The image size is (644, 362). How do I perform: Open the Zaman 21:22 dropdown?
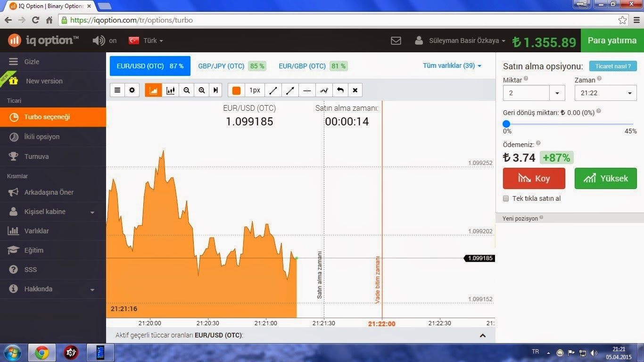pyautogui.click(x=606, y=93)
